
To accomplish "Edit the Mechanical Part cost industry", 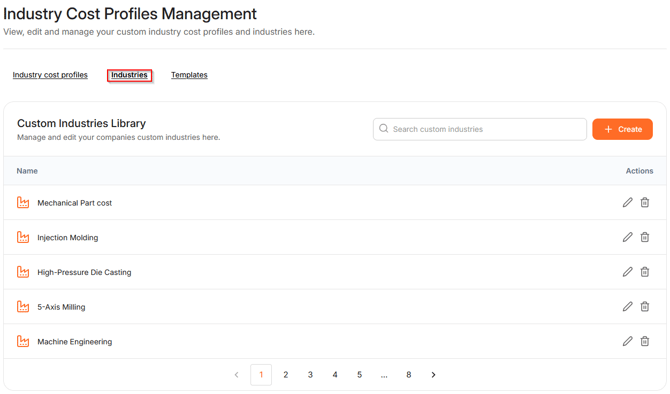I will click(627, 203).
